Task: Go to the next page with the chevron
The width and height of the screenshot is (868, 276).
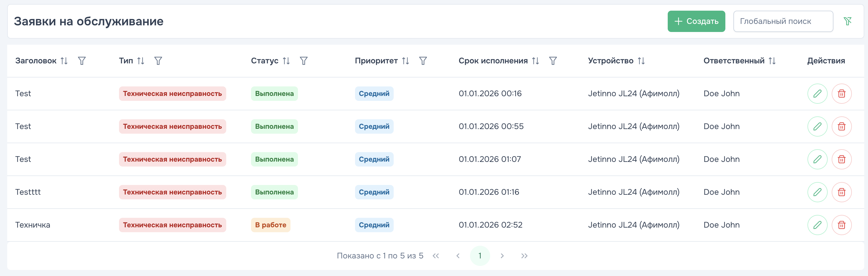Action: (502, 256)
